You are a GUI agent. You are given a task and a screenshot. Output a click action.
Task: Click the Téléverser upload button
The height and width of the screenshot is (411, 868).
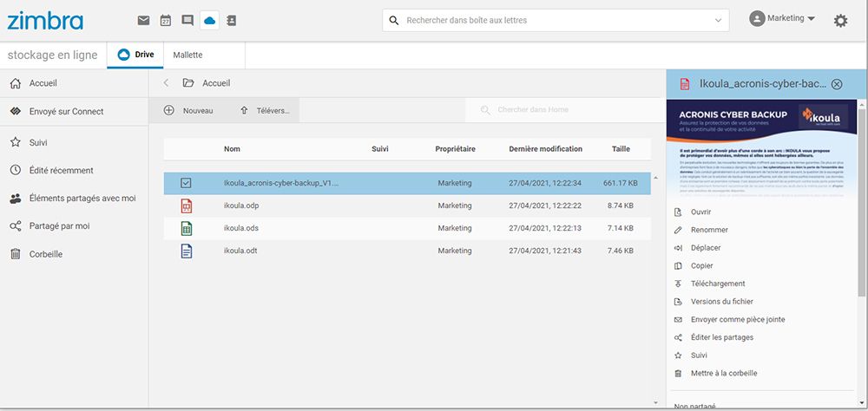(x=265, y=111)
